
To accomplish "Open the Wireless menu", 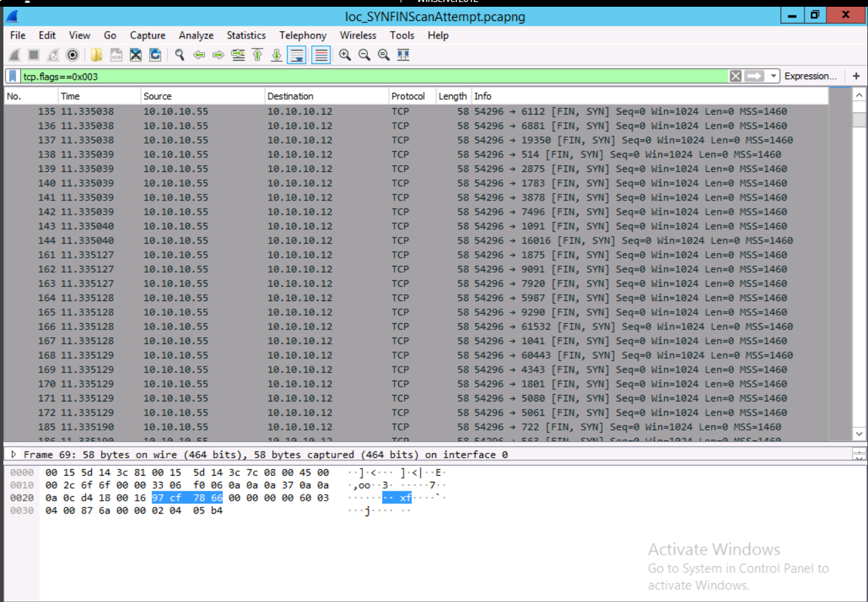I will click(358, 35).
